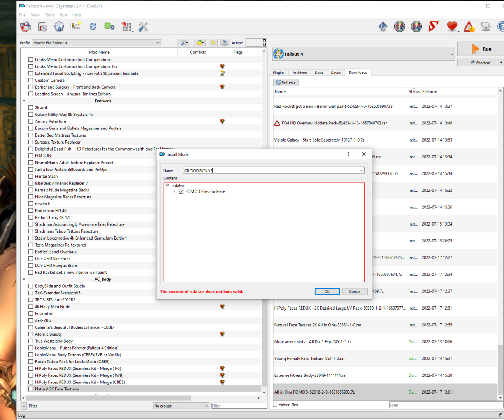Open the Name dropdown arrow in Install Mods

tap(362, 170)
